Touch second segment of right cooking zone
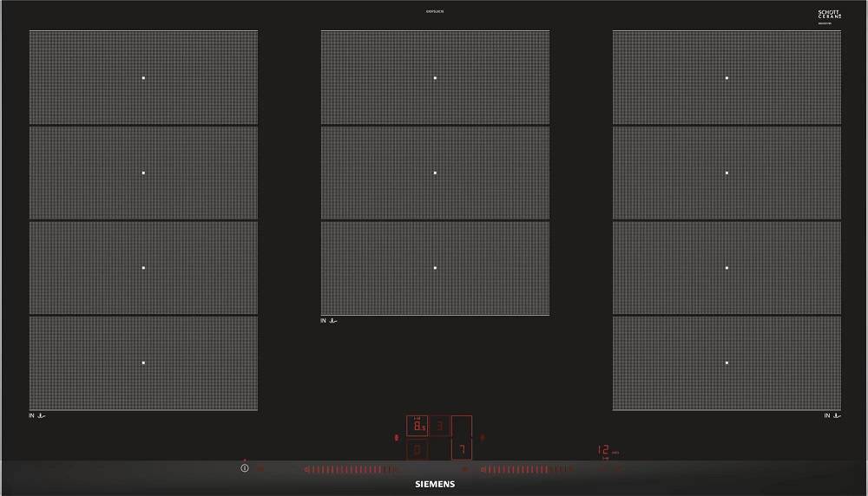Viewport: 868px width, 496px height. click(727, 173)
